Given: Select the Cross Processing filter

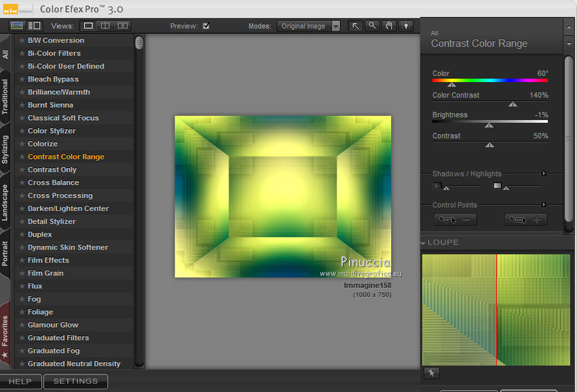Looking at the screenshot, I should click(60, 195).
